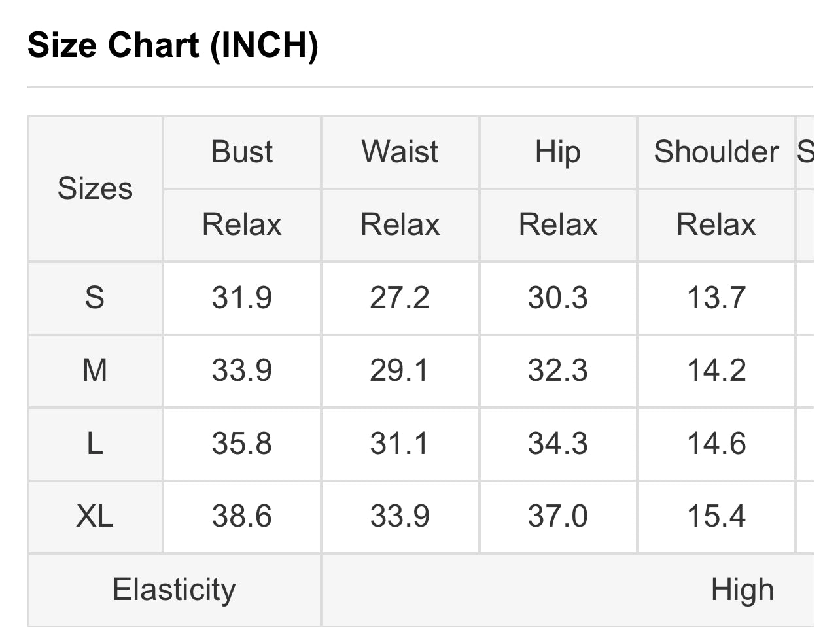The width and height of the screenshot is (840, 636).
Task: Click the Bust column header
Action: pos(242,152)
